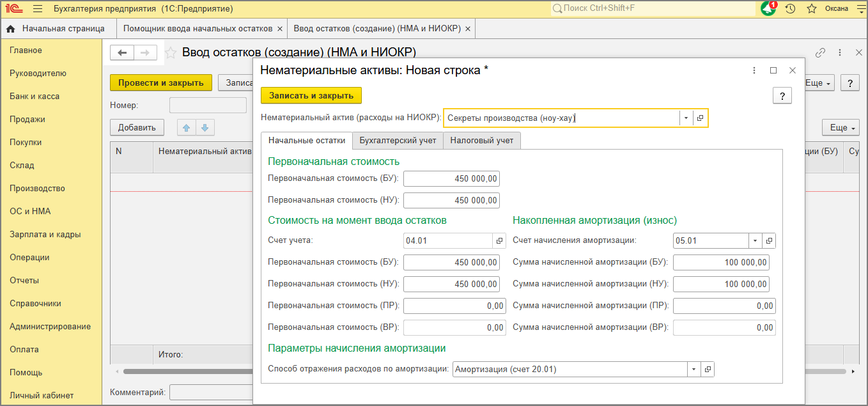Open Банк и касса section

(35, 97)
